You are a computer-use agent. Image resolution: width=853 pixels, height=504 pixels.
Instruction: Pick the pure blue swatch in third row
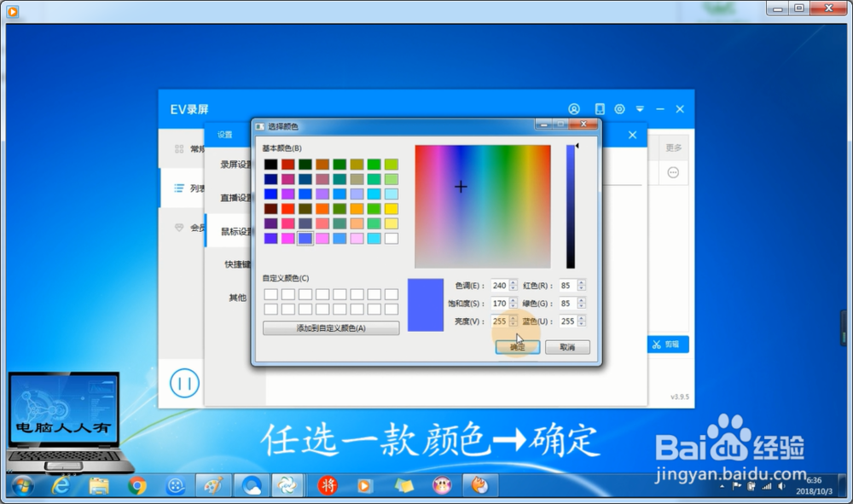pos(271,194)
